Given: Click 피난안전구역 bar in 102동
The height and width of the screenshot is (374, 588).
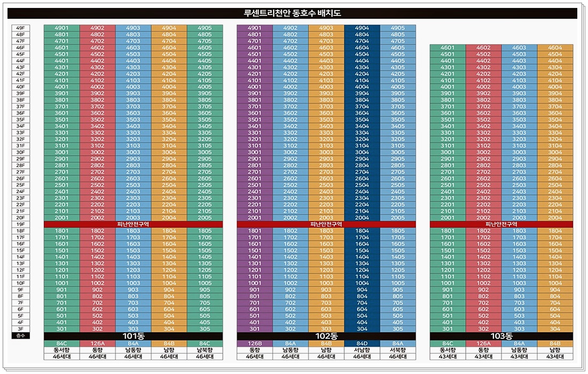Looking at the screenshot, I should pyautogui.click(x=326, y=224).
